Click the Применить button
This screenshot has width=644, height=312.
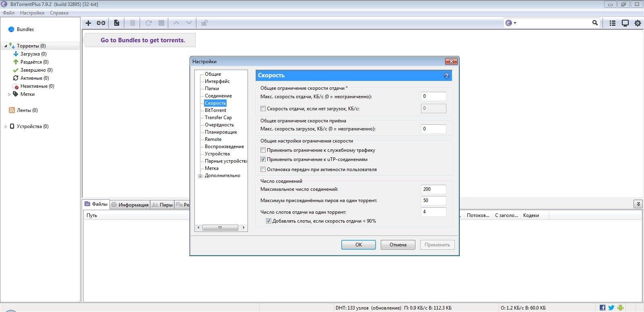[x=437, y=245]
